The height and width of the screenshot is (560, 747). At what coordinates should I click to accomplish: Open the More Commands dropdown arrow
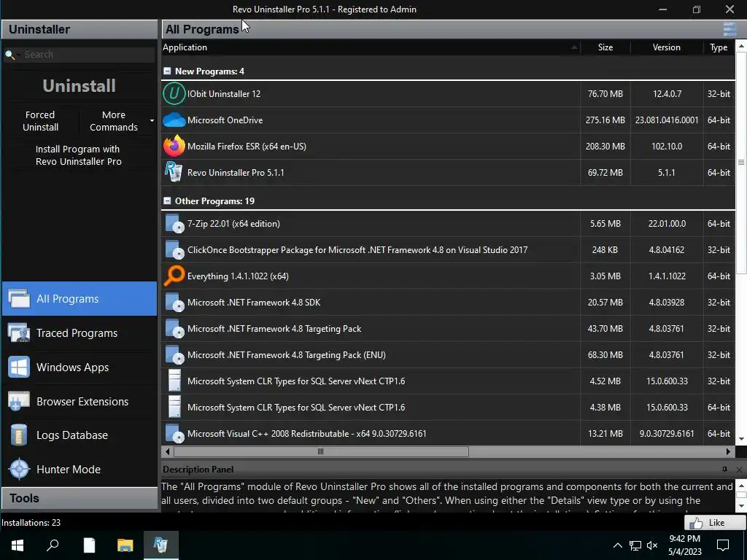coord(152,121)
